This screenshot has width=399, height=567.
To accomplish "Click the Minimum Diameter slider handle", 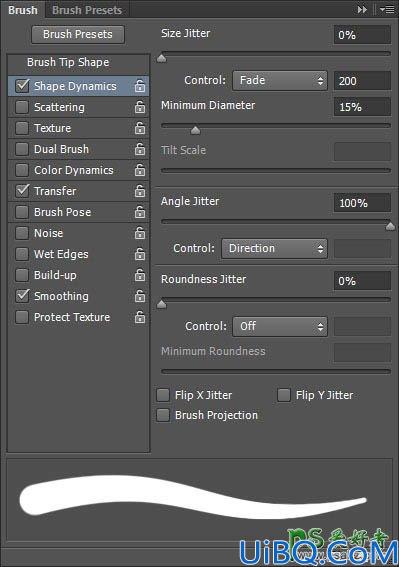I will coord(195,130).
